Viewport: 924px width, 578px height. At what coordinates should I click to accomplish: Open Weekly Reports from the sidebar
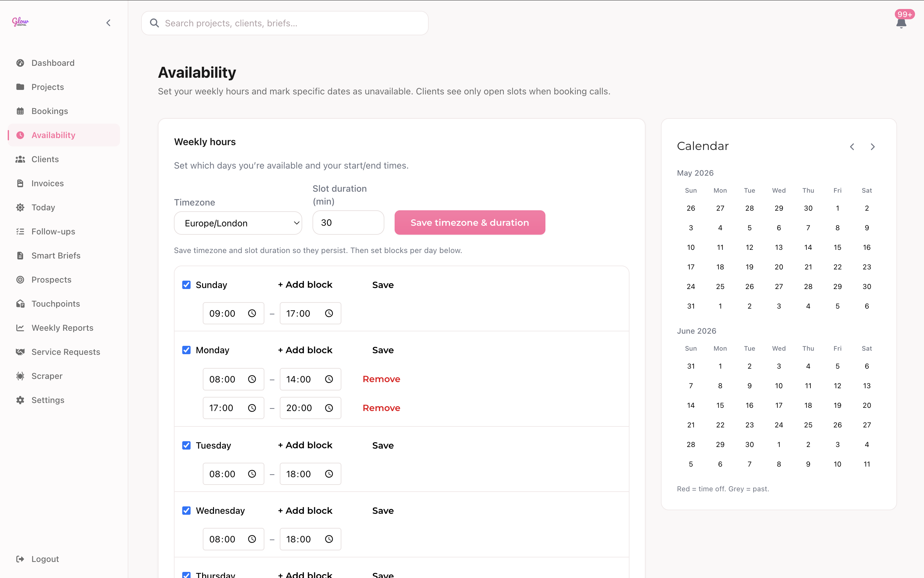point(64,328)
